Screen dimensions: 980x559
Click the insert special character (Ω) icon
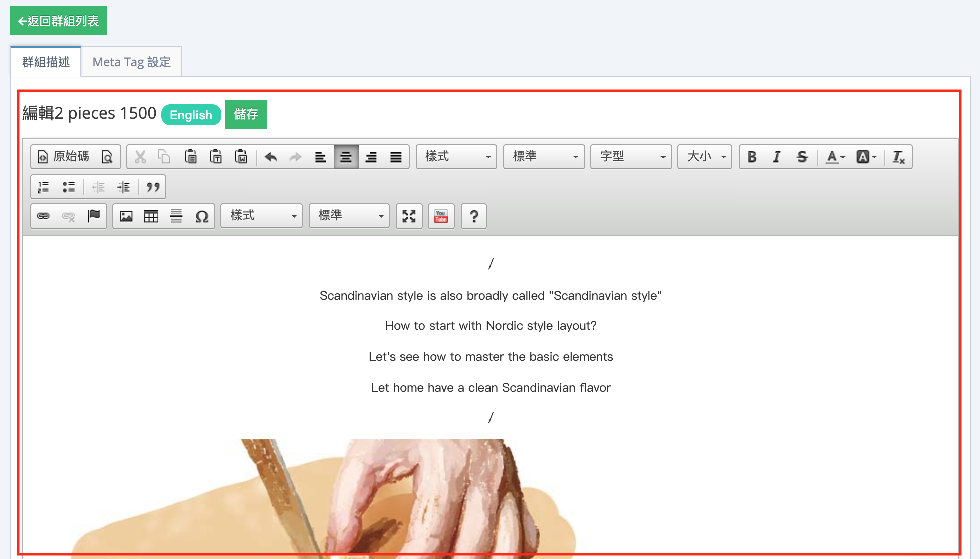201,216
